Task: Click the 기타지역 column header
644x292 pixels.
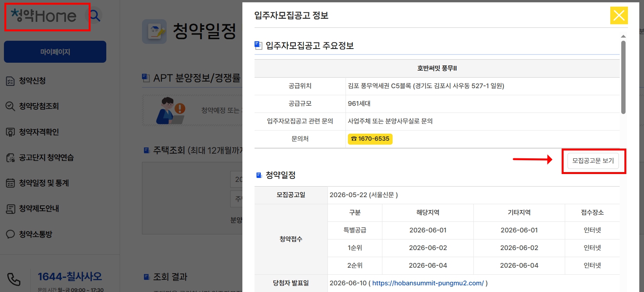Action: [x=519, y=212]
